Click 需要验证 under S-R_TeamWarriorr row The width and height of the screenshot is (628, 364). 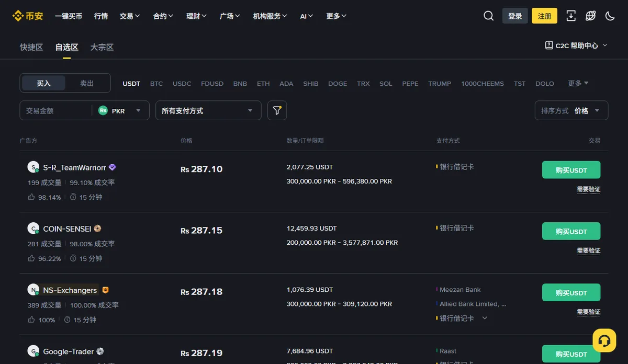[x=588, y=189]
